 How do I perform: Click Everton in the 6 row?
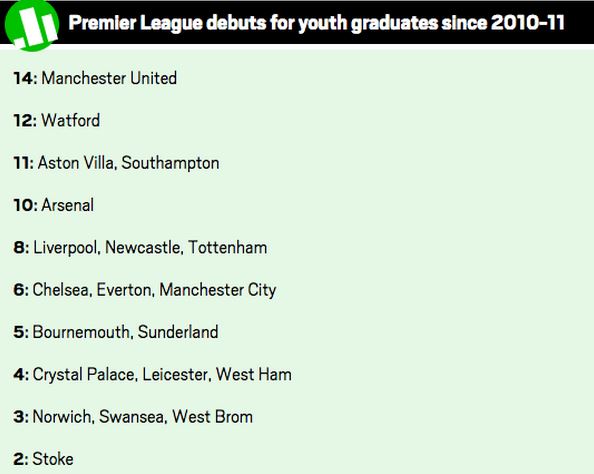pyautogui.click(x=125, y=290)
